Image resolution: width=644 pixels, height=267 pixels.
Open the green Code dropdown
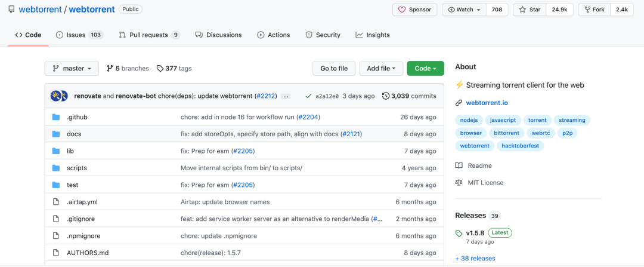tap(425, 68)
